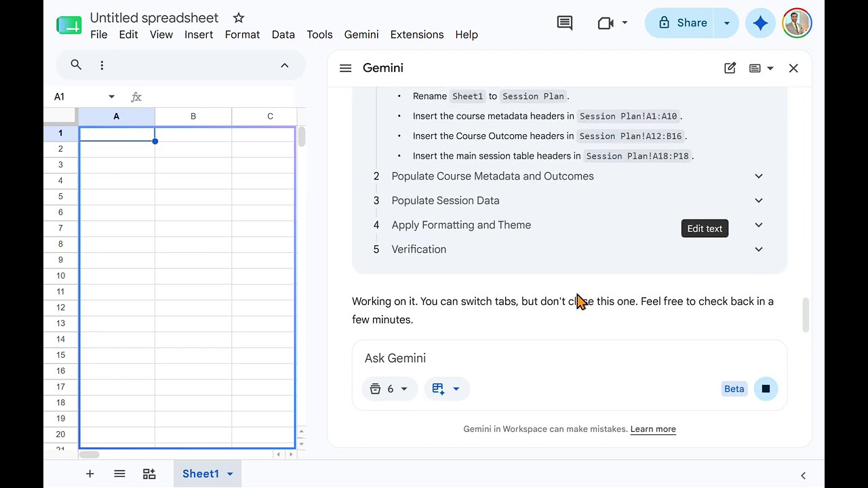Open the View menu
Viewport: 868px width, 488px height.
click(161, 35)
